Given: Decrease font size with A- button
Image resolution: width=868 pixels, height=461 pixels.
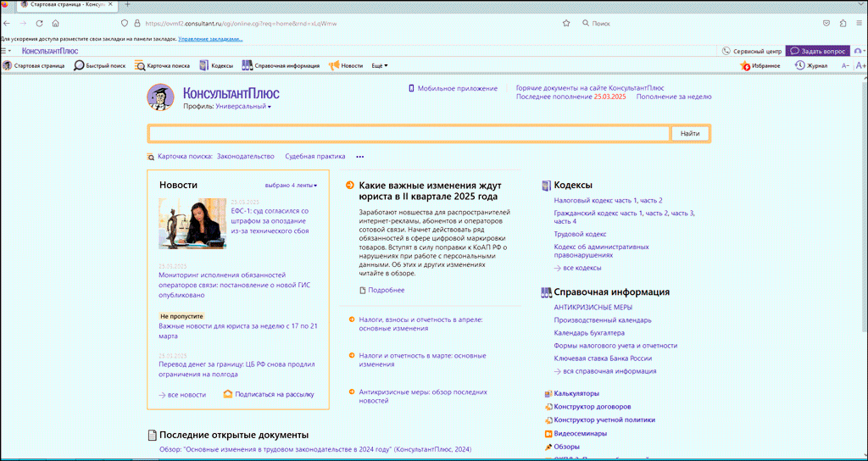Looking at the screenshot, I should (x=845, y=65).
